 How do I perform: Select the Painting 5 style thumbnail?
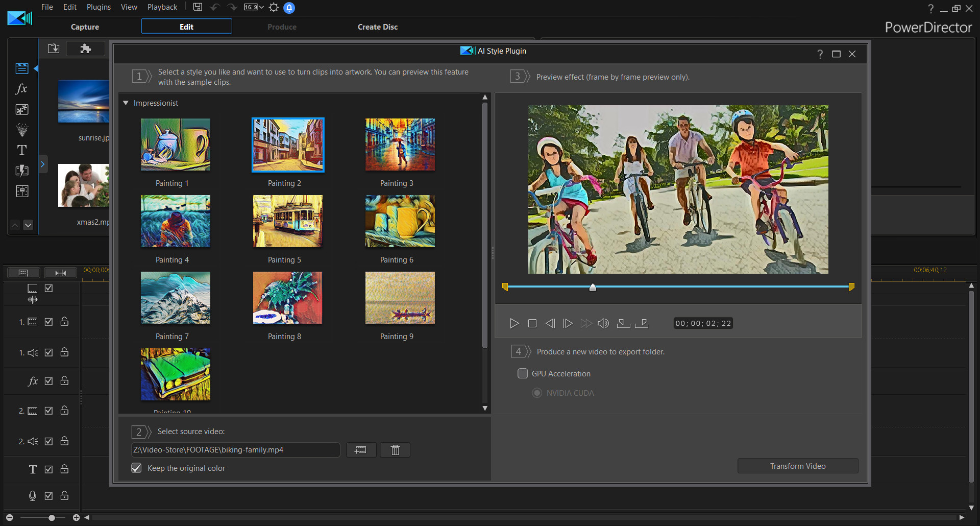click(287, 221)
